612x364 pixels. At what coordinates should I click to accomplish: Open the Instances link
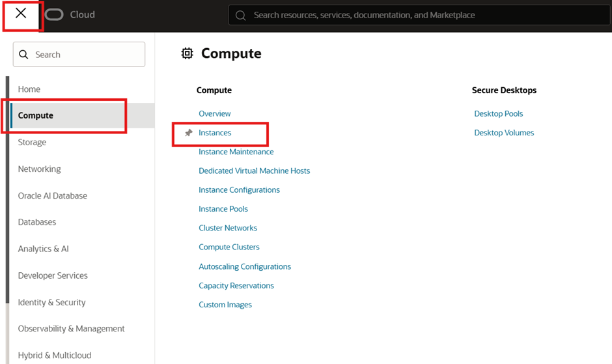click(216, 133)
